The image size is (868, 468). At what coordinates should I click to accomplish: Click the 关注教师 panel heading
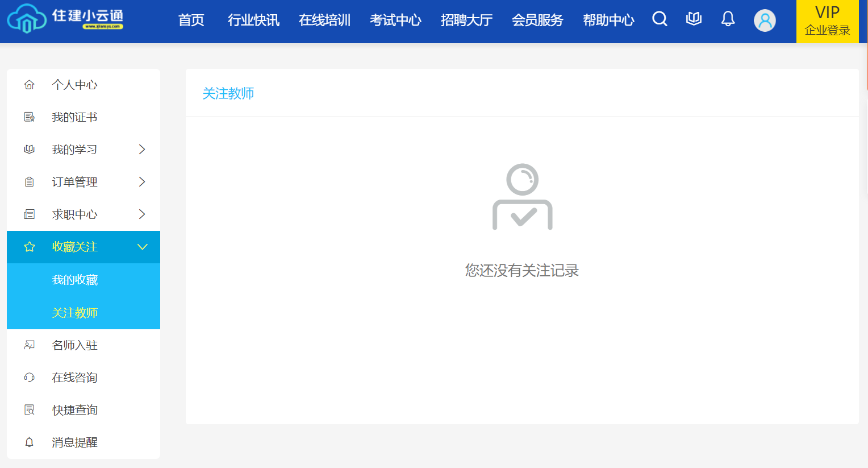(228, 93)
